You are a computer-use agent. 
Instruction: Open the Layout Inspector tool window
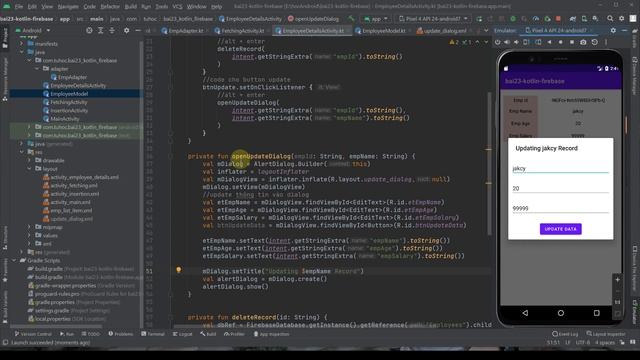click(606, 334)
